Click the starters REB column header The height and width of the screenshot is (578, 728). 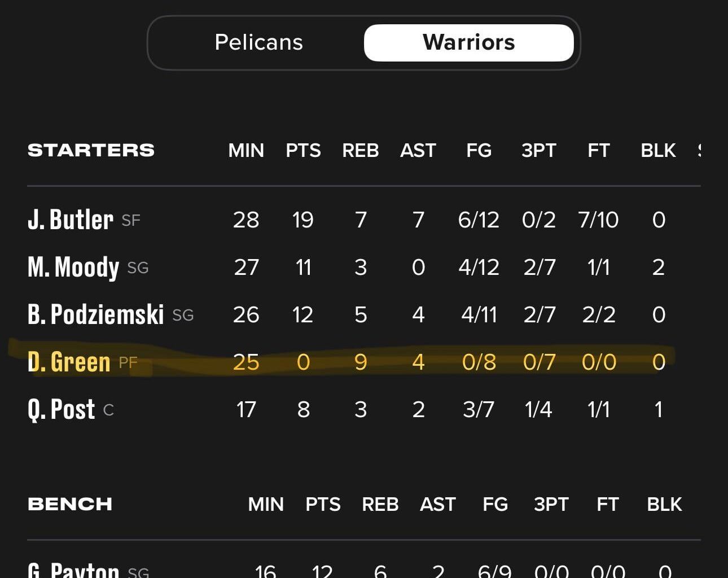[x=361, y=151]
